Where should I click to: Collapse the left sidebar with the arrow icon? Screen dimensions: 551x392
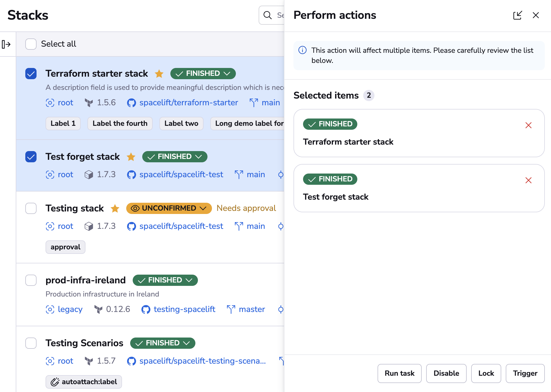(x=7, y=44)
